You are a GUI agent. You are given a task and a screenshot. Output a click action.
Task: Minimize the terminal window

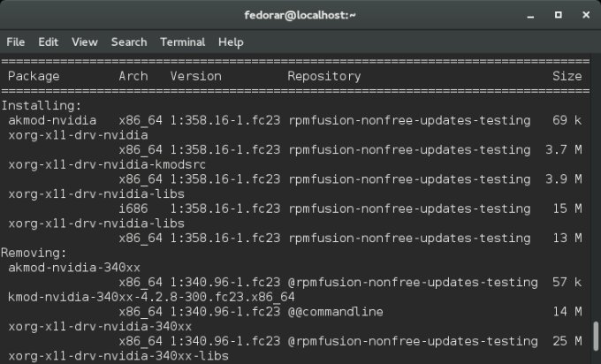[529, 14]
